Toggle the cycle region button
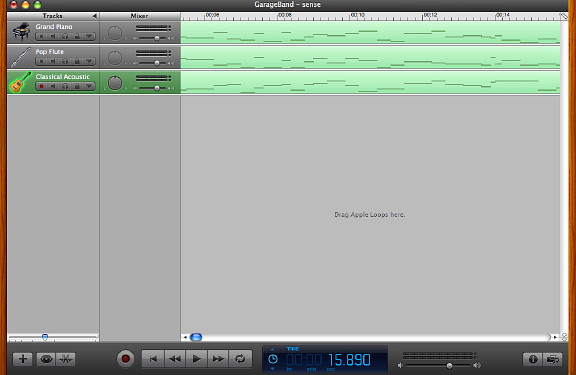Viewport: 576px width, 375px height. point(240,359)
